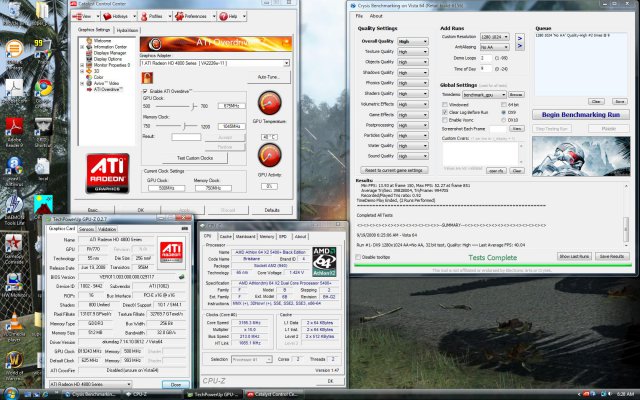
Task: Adjust the Memory Clock slider
Action: (x=184, y=127)
